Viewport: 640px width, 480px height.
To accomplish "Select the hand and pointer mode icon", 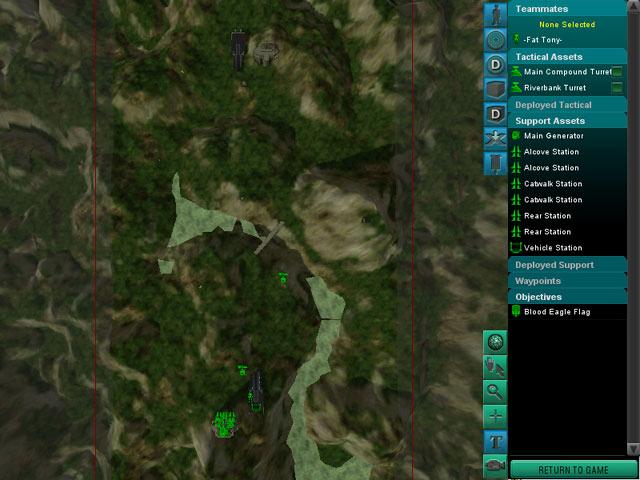I will [495, 367].
